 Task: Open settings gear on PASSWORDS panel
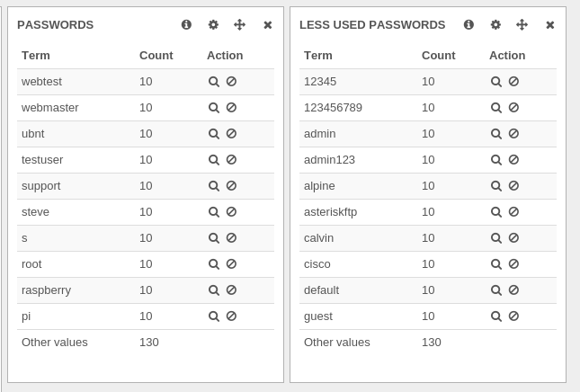point(213,25)
